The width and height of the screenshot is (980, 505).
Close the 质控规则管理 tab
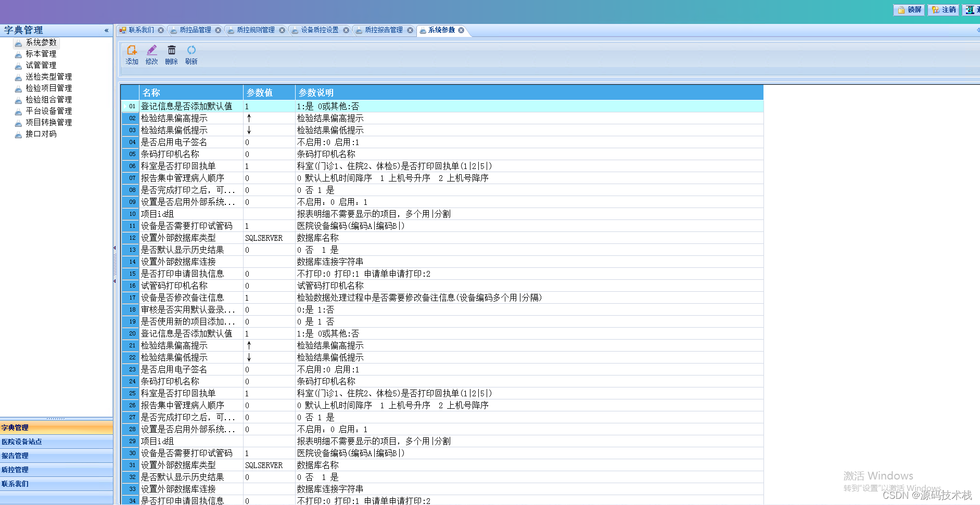click(x=282, y=30)
